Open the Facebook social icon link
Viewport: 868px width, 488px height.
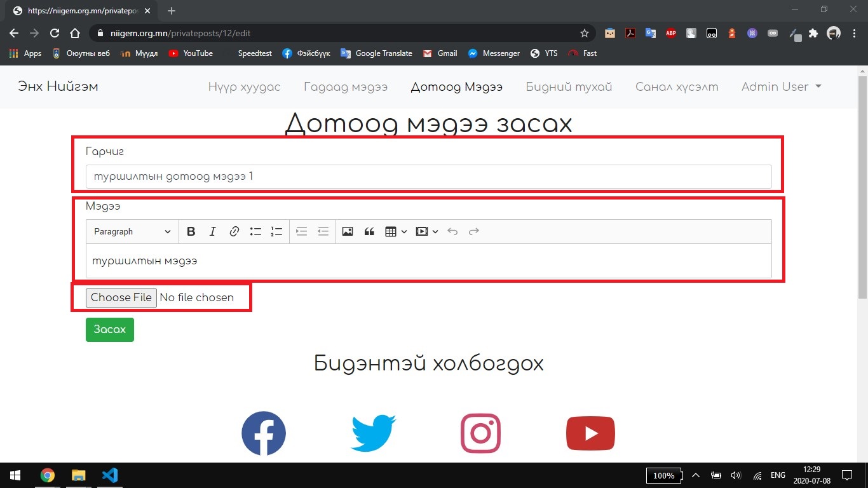point(264,433)
